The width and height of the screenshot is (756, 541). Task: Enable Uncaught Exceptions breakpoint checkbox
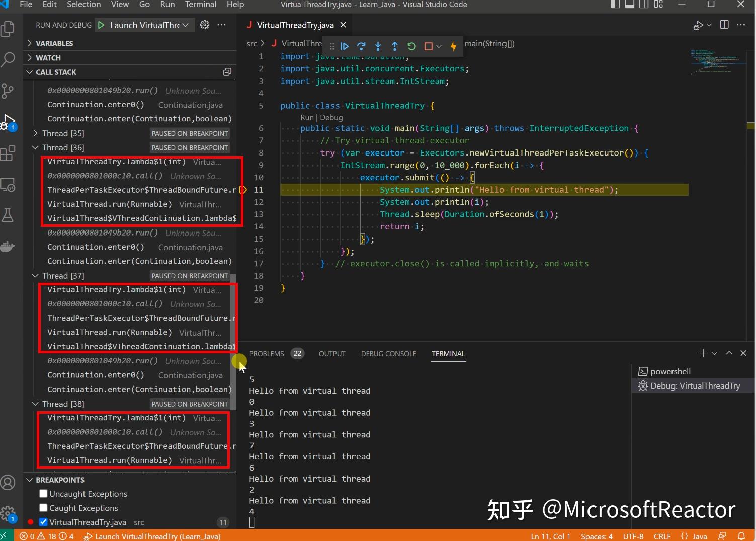pos(43,494)
